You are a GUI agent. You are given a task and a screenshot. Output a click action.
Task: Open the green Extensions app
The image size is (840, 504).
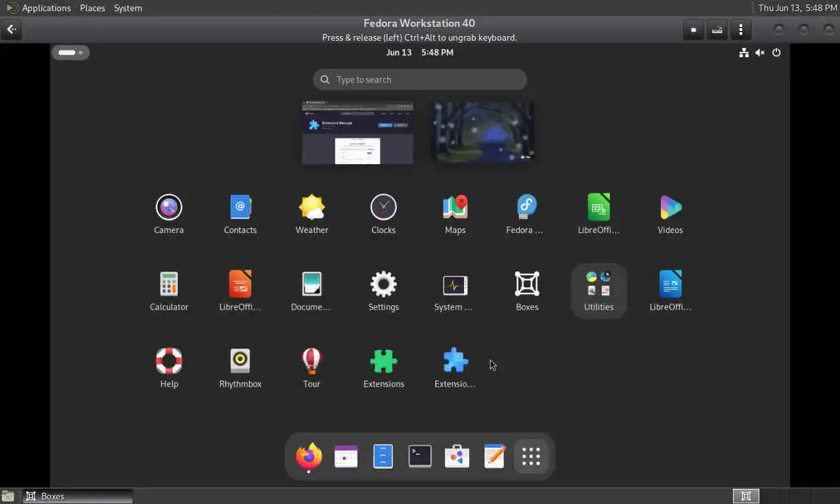point(383,368)
